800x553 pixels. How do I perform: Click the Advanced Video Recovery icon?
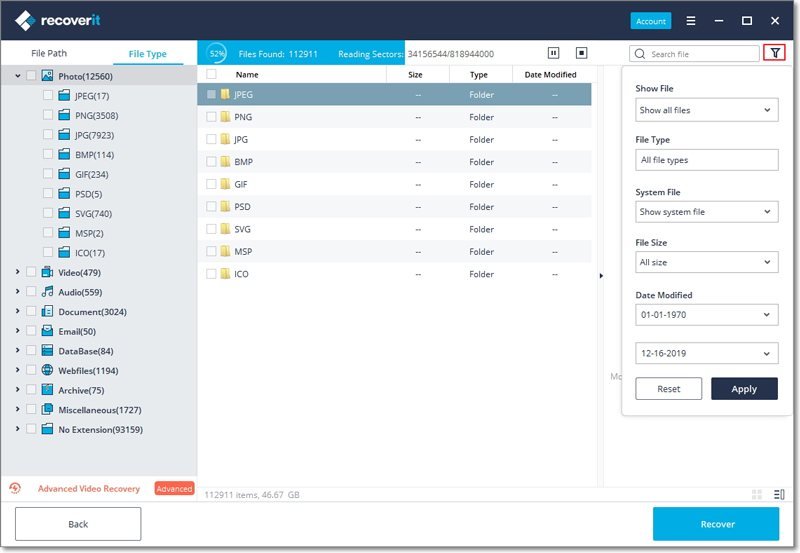[x=15, y=488]
